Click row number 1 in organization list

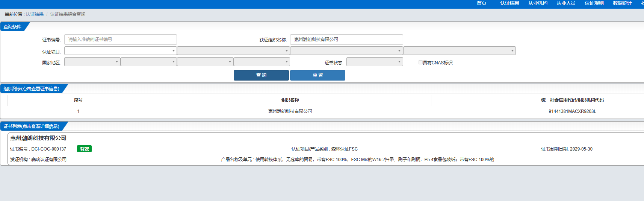[x=78, y=111]
